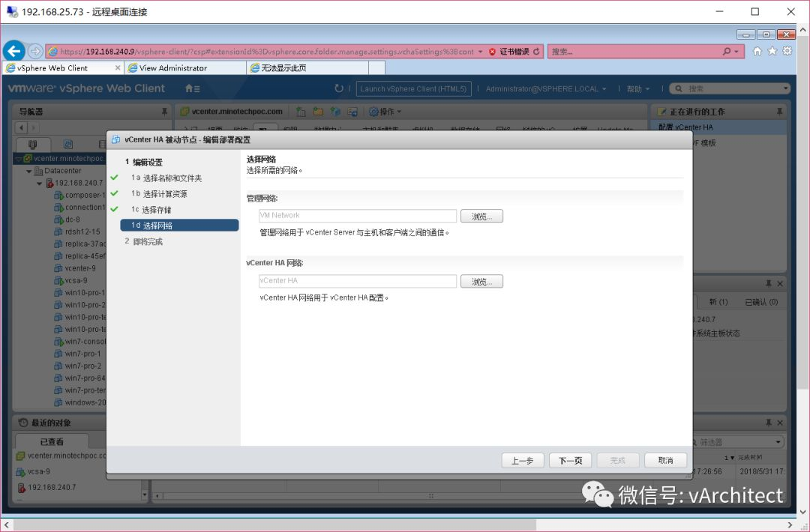Click vSphere refresh icon in header

click(x=339, y=88)
